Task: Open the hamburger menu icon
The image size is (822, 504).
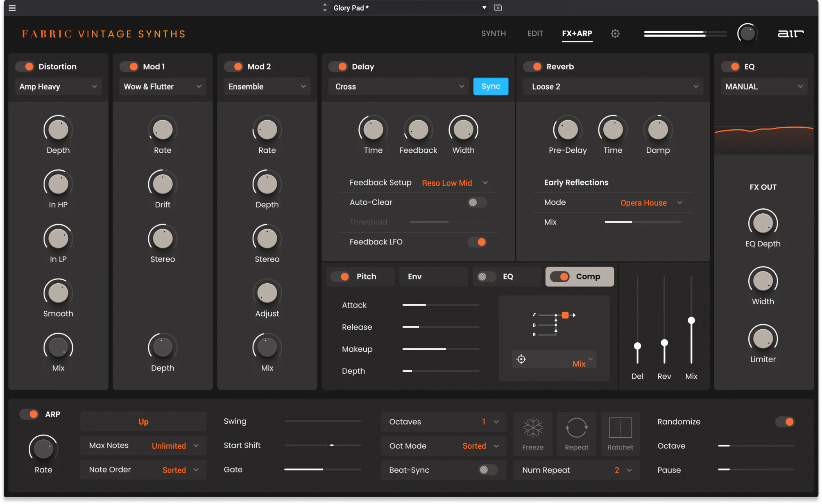Action: (x=12, y=8)
